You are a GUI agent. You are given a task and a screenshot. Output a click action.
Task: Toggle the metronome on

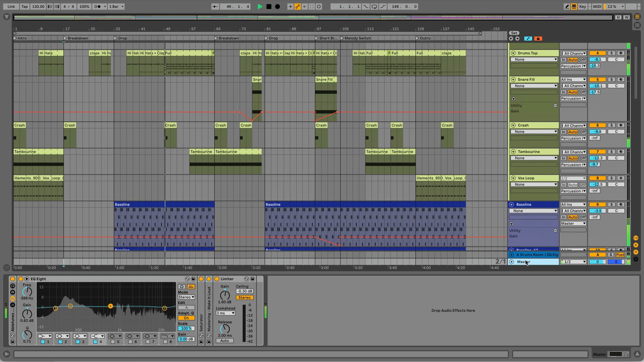click(x=97, y=7)
